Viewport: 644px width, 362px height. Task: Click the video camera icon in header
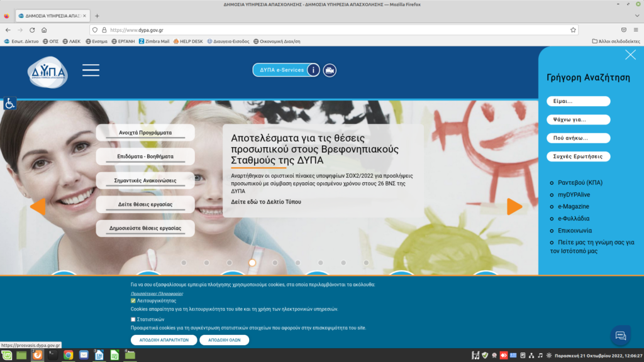330,70
